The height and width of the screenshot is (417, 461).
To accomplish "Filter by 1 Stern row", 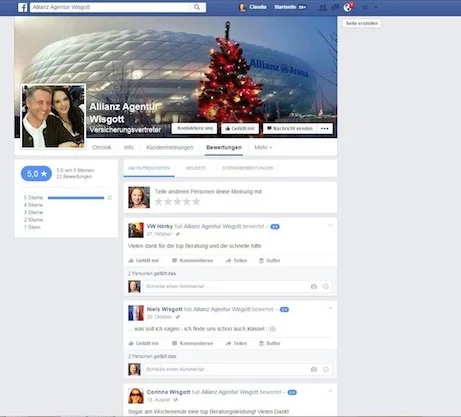I will tap(32, 227).
